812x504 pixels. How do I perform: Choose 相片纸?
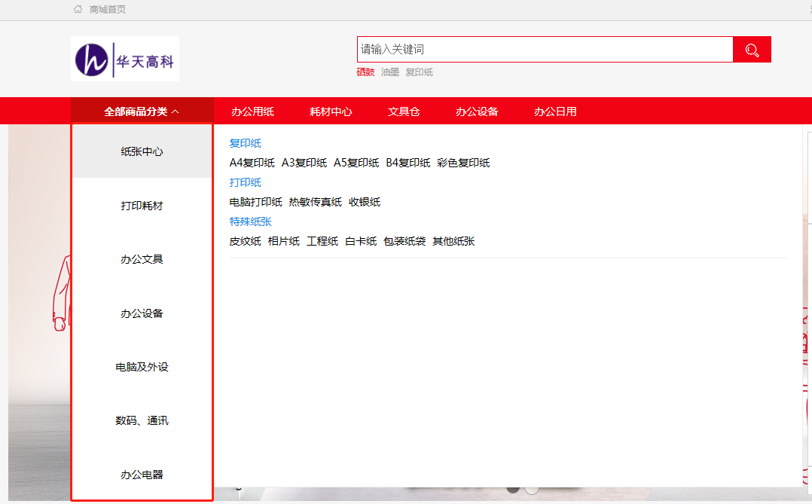click(x=284, y=241)
